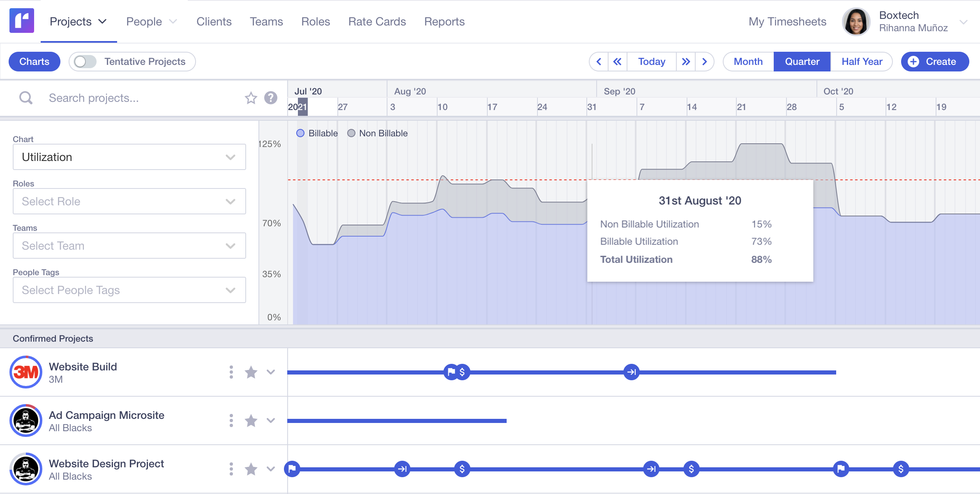Open the Utilization chart dropdown

point(129,157)
